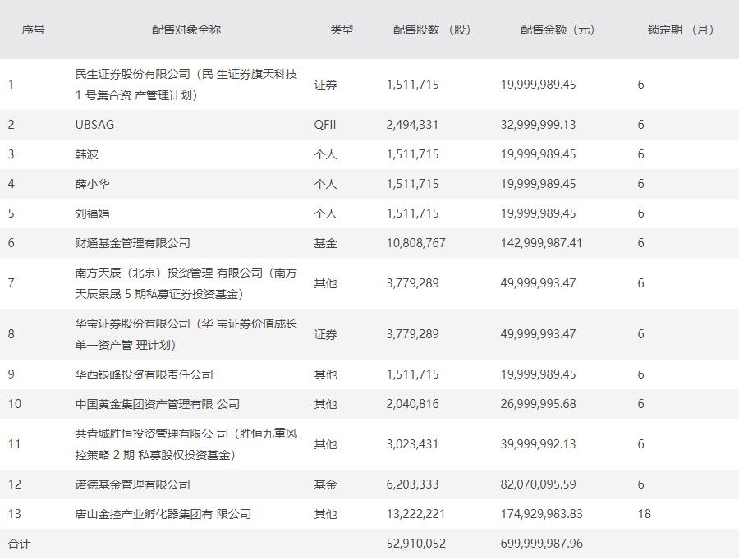The image size is (739, 560).
Task: Click 其他 type in 南方天辰 row
Action: coord(325,283)
